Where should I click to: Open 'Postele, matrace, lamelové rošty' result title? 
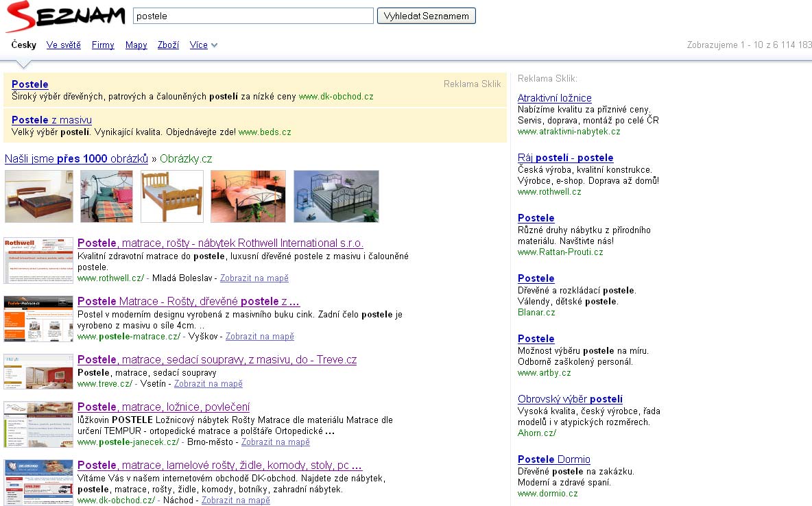point(219,465)
